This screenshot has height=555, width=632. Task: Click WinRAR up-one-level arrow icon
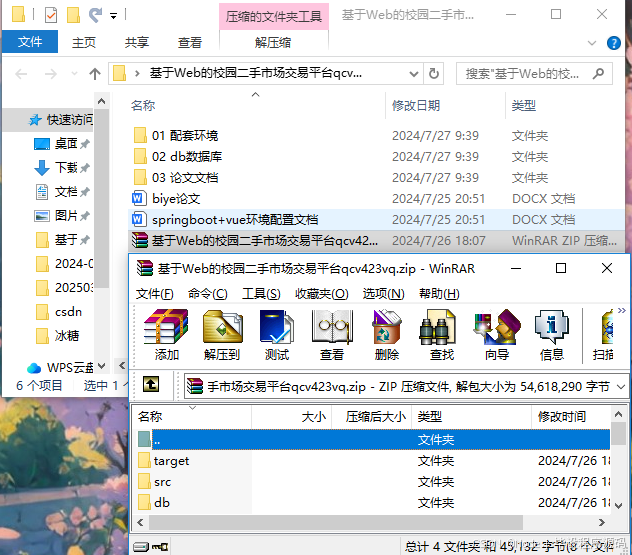(151, 384)
